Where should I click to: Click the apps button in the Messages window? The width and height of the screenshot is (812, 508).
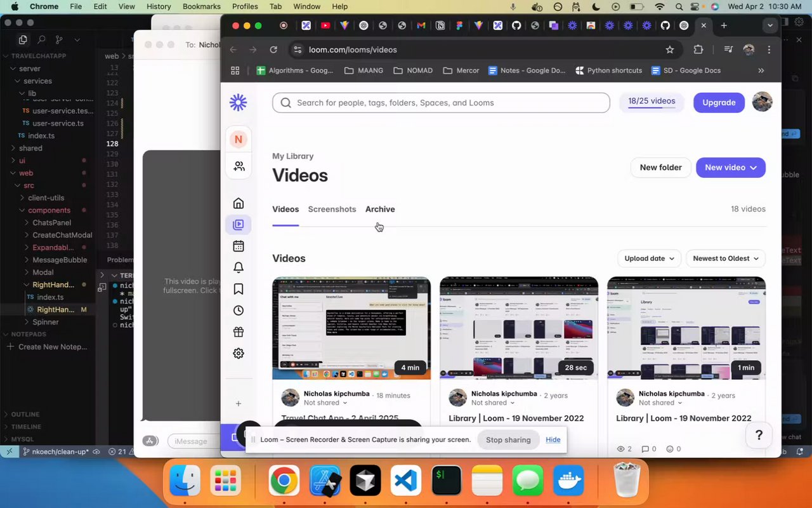(150, 441)
